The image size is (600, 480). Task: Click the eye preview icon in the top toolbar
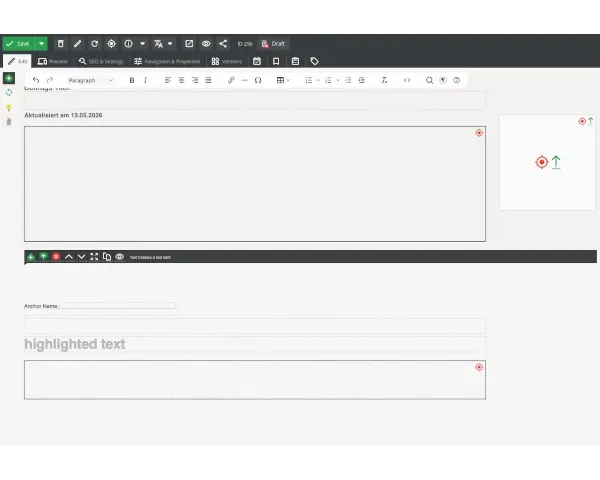[206, 44]
